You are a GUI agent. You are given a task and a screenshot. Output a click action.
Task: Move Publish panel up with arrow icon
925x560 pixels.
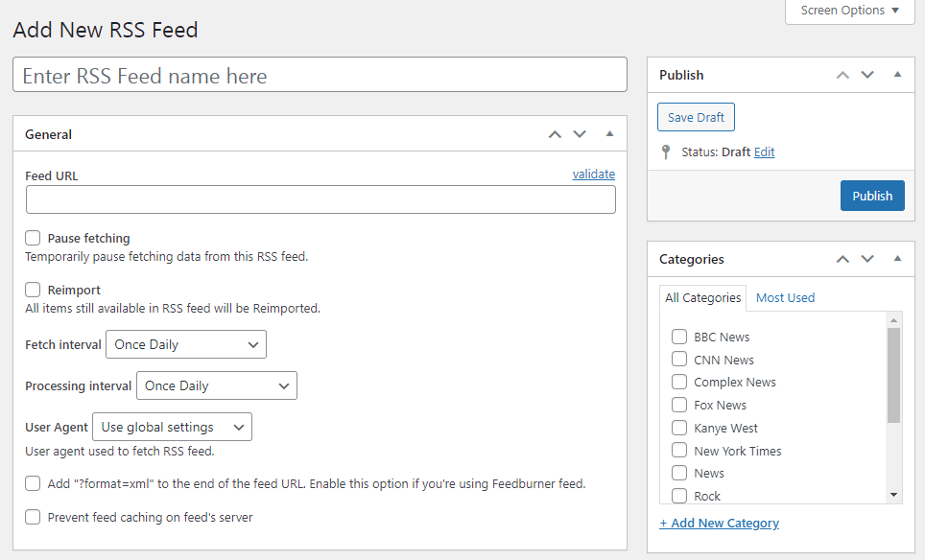coord(842,75)
